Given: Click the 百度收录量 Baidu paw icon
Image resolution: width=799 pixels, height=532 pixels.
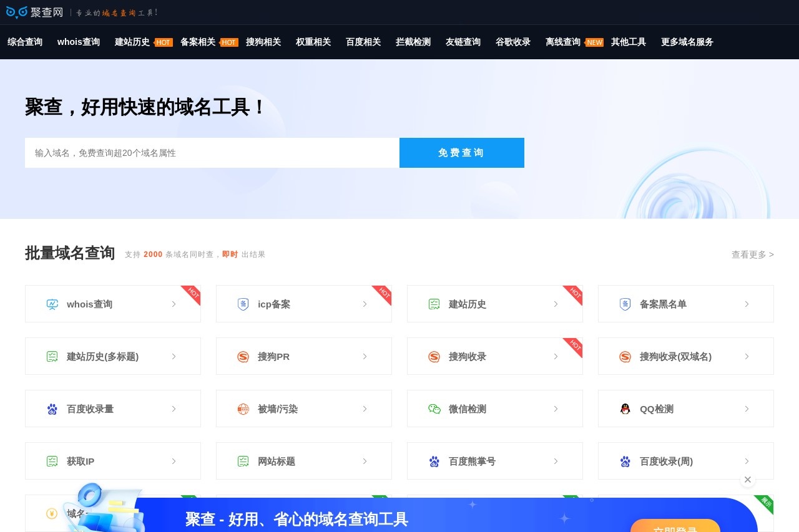Looking at the screenshot, I should click(x=52, y=409).
